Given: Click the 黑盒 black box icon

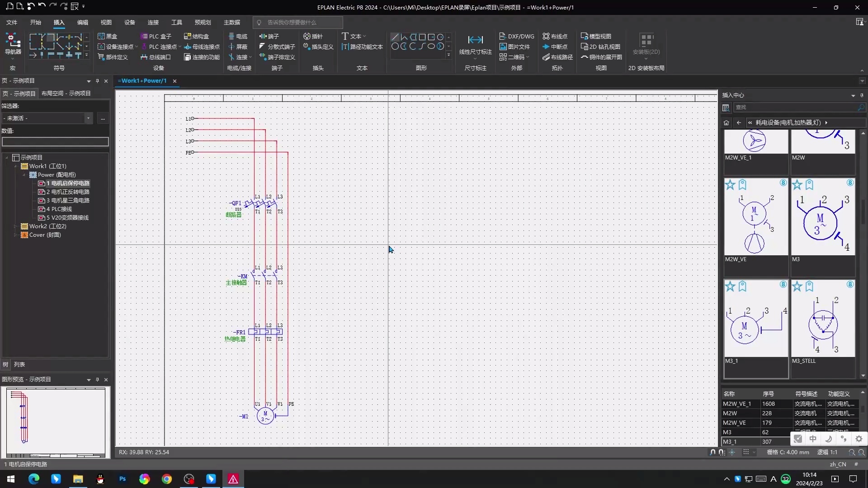Looking at the screenshot, I should pyautogui.click(x=101, y=36).
